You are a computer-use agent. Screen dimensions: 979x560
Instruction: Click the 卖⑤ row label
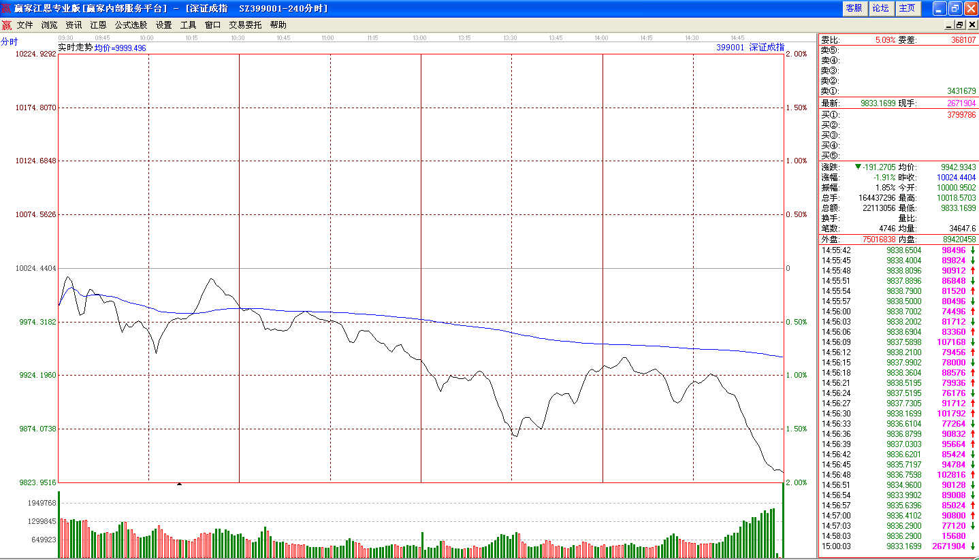coord(830,50)
